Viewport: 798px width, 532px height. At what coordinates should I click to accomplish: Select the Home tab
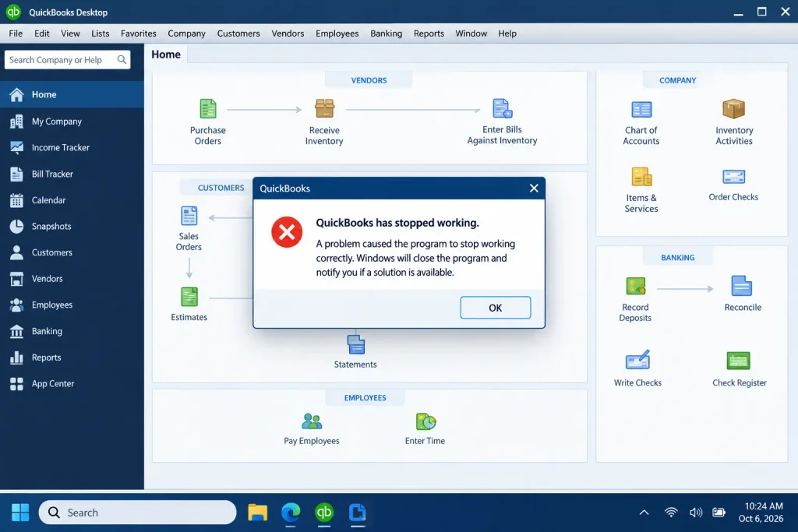166,55
